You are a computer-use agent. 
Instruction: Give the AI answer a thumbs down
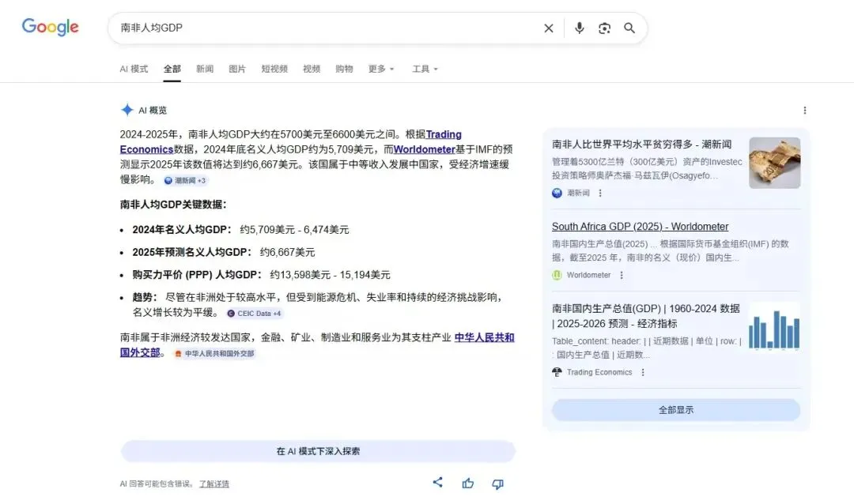[x=498, y=484]
